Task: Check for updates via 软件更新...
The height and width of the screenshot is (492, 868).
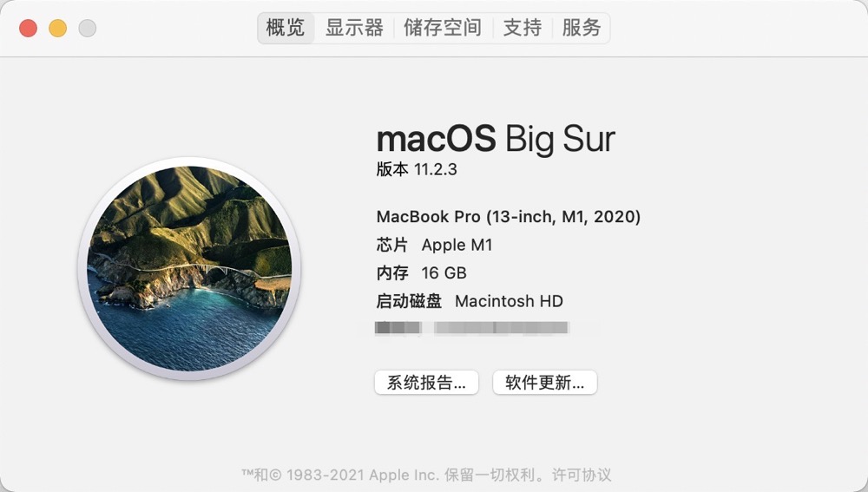Action: [545, 383]
